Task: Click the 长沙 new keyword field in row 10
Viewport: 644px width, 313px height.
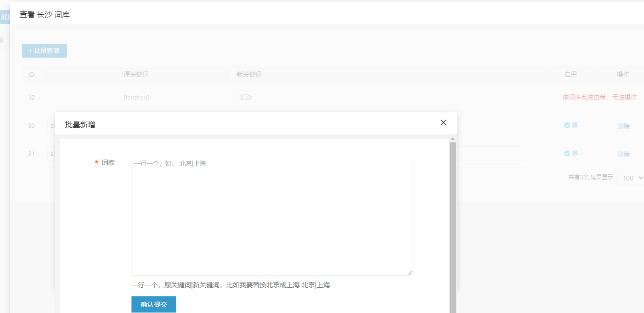Action: click(x=379, y=97)
